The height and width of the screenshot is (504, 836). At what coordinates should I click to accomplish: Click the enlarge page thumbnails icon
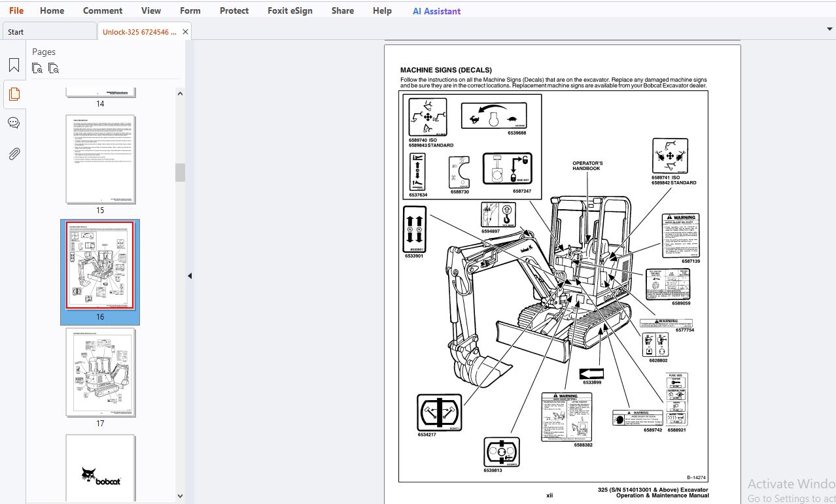(x=37, y=68)
